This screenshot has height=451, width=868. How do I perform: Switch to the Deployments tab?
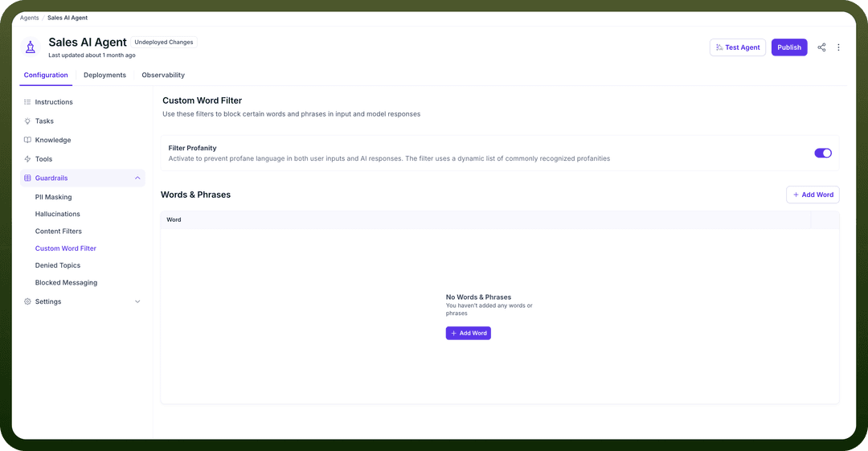104,76
